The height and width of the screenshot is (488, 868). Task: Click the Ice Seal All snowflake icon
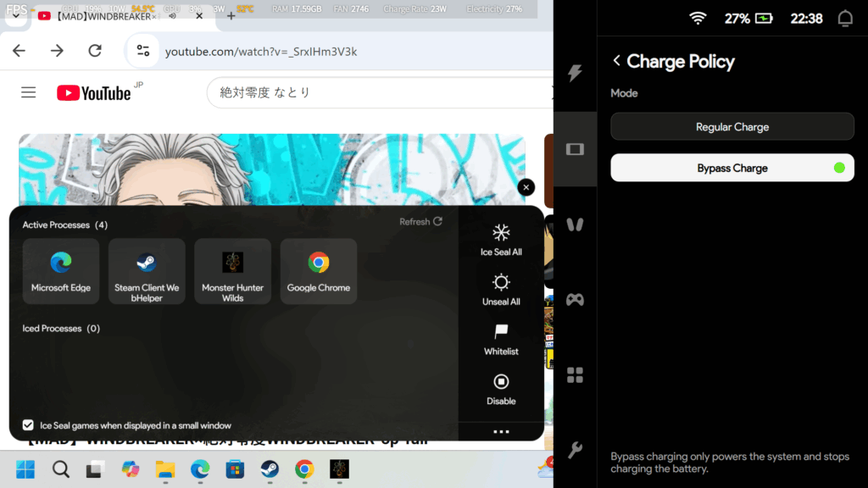point(501,233)
